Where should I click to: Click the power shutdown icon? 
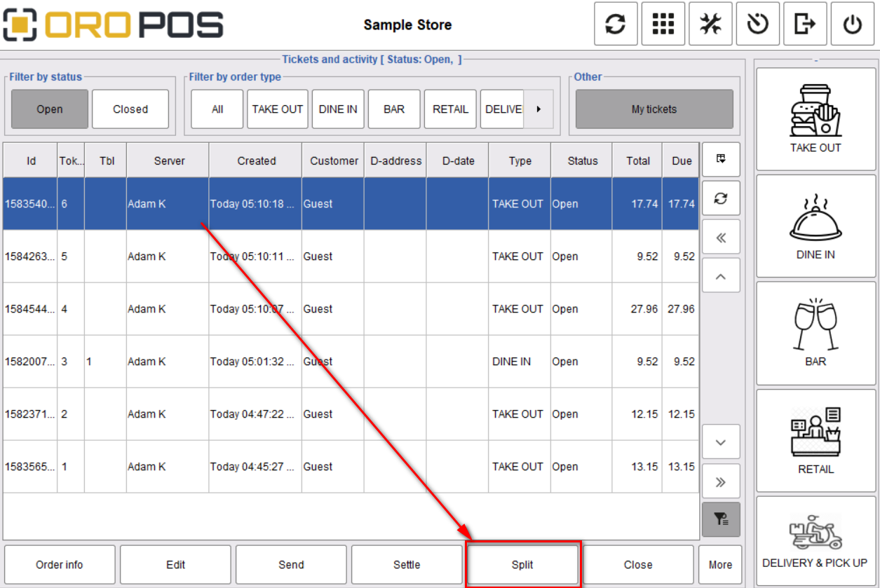[852, 25]
